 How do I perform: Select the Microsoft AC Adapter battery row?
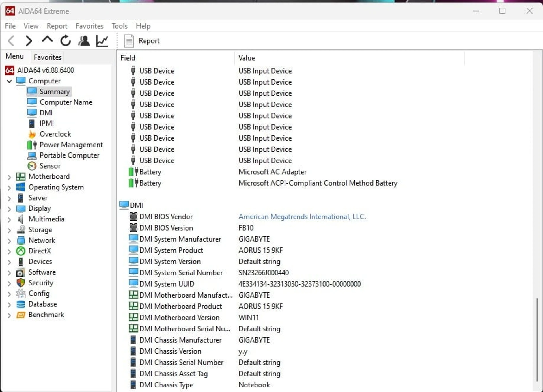point(291,172)
